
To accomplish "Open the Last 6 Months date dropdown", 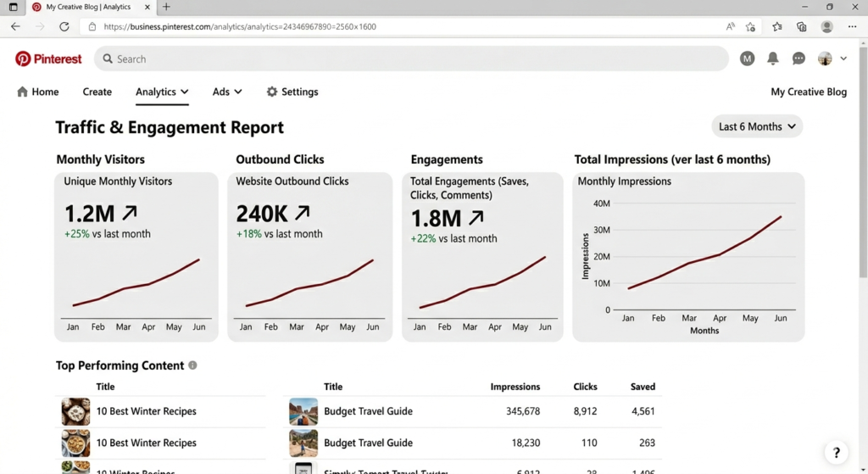I will [757, 126].
